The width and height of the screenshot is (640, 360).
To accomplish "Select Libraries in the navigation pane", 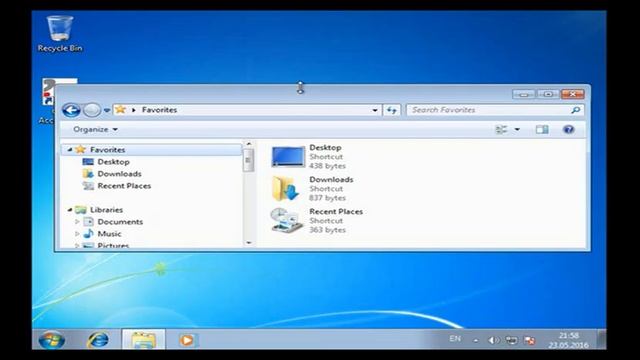I will click(x=106, y=210).
